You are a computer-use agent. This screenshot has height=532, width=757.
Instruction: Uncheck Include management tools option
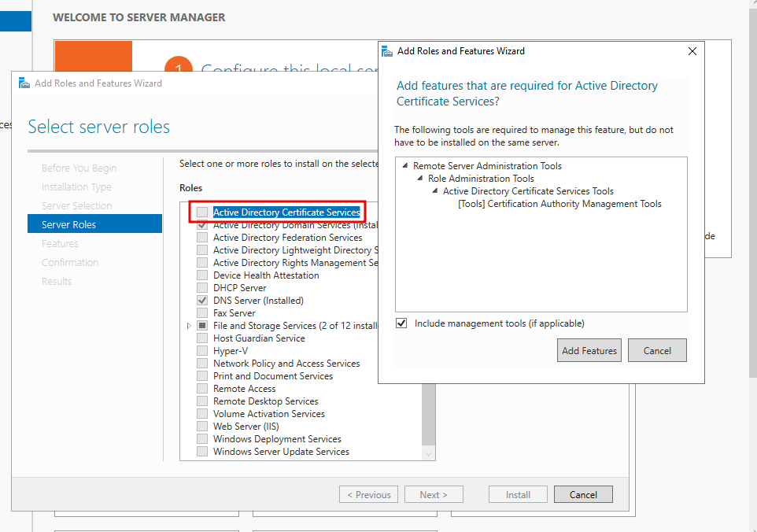point(401,323)
